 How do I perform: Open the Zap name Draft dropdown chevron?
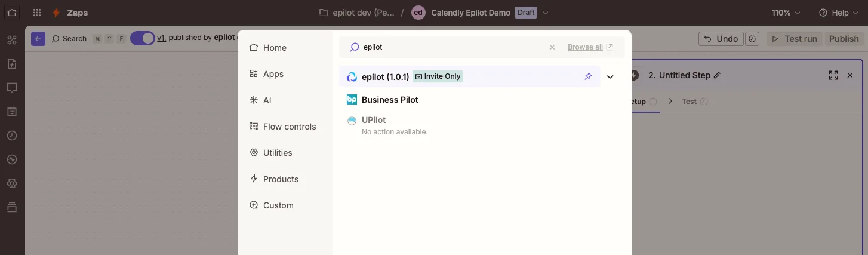click(546, 13)
